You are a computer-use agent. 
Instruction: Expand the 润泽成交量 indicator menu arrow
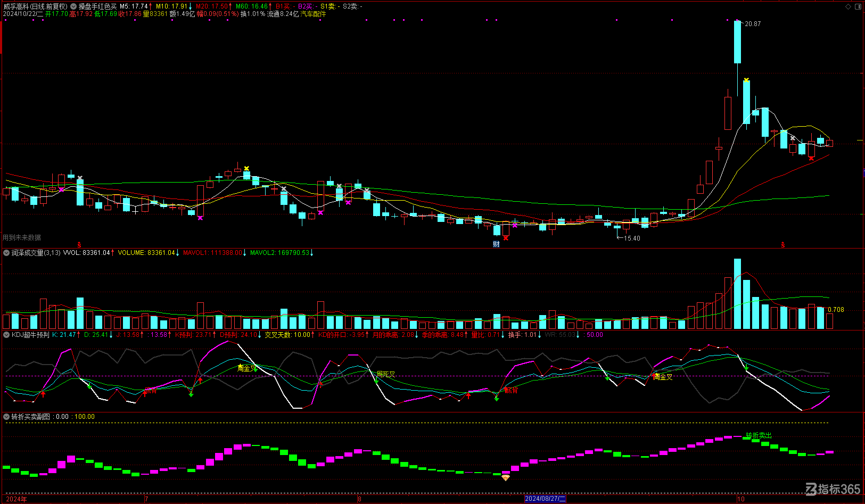(6, 253)
